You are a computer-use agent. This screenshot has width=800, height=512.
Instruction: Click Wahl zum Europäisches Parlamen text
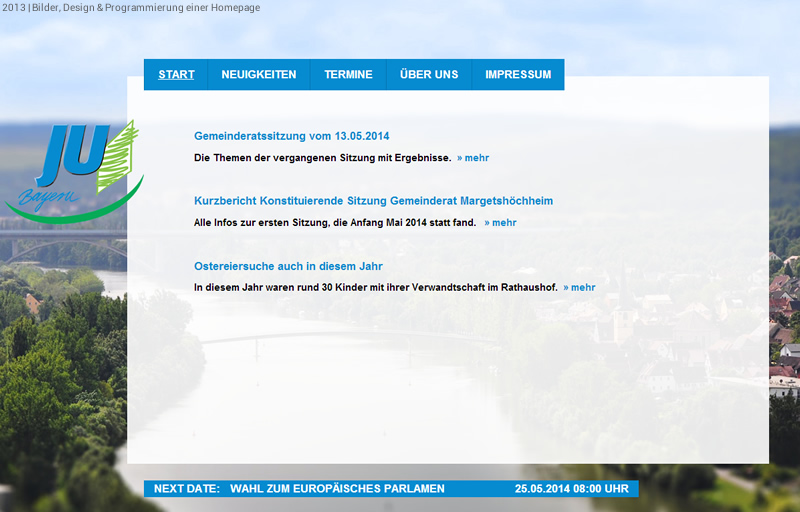(x=337, y=489)
